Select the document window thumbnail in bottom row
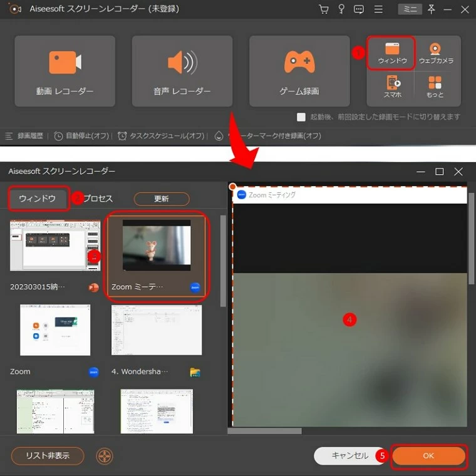Image resolution: width=476 pixels, height=476 pixels. click(x=157, y=411)
